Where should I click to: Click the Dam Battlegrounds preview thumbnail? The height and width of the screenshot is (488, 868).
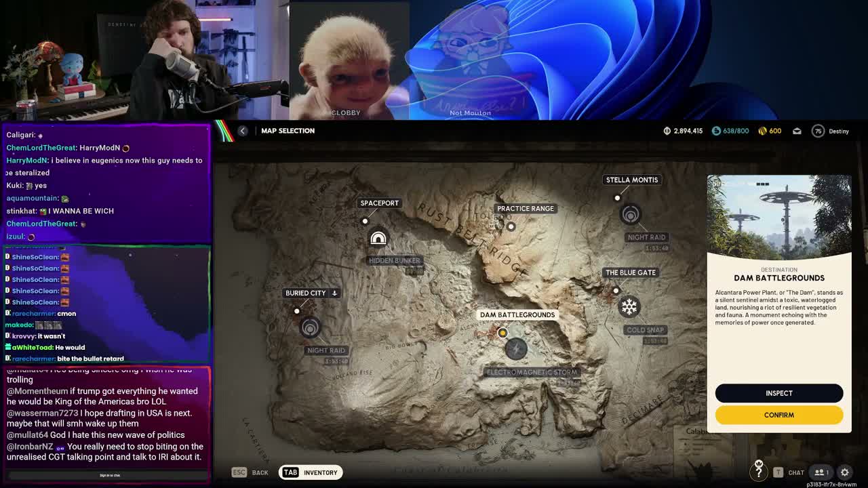click(778, 217)
